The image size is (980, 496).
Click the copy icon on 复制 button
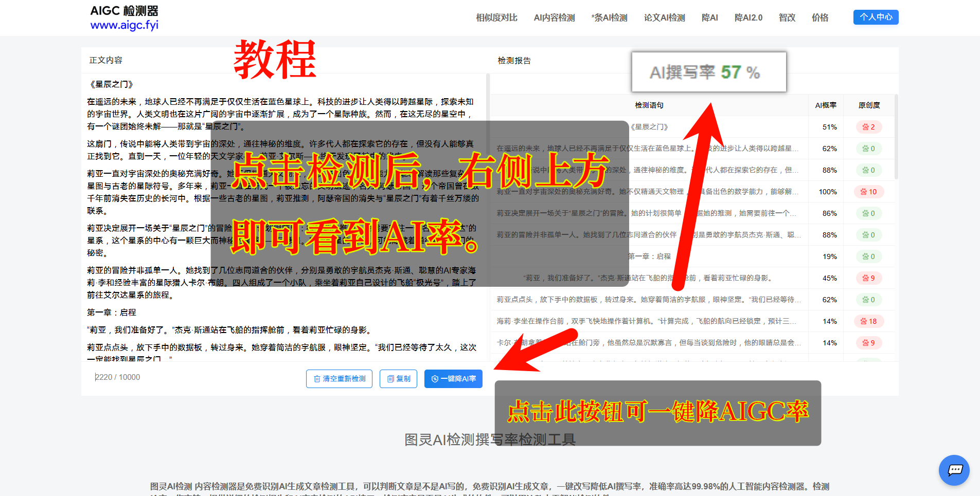pos(390,379)
